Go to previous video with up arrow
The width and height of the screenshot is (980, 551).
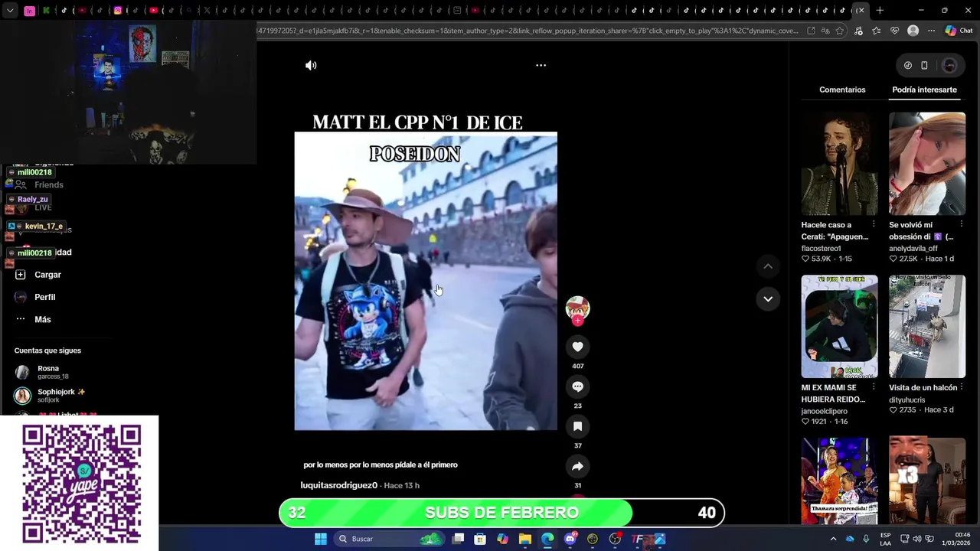coord(768,266)
